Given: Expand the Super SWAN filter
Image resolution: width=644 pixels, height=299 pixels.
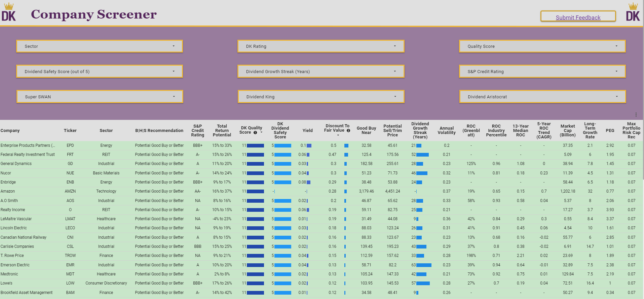Looking at the screenshot, I should tap(100, 97).
